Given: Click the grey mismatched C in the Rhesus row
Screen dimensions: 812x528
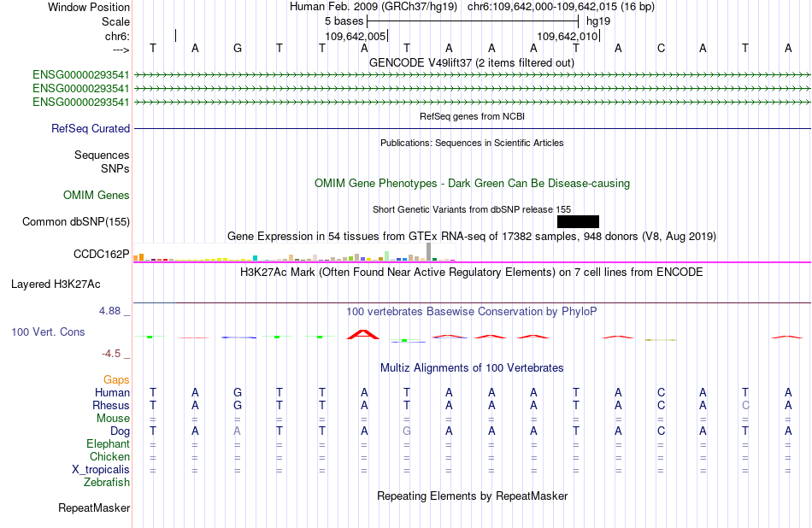Looking at the screenshot, I should coord(745,405).
